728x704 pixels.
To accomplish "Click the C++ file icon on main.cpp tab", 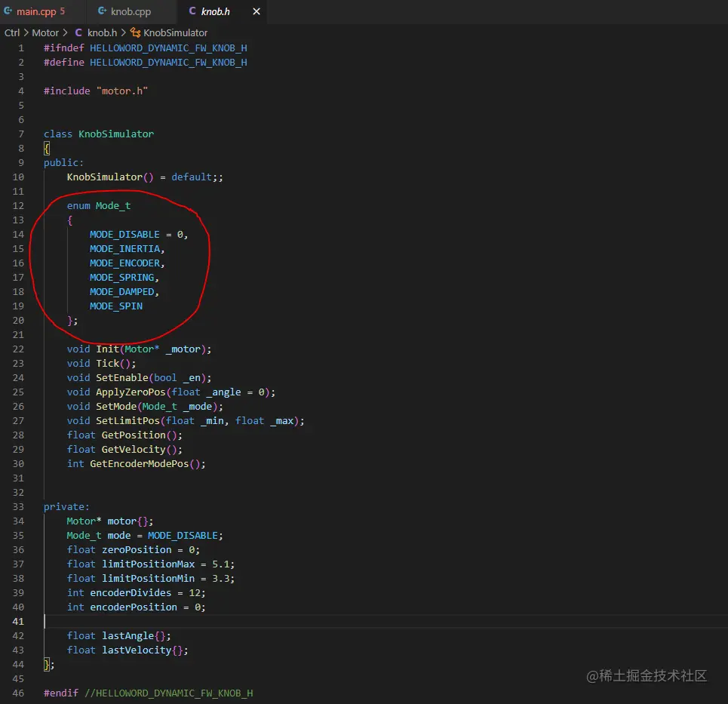I will point(8,11).
